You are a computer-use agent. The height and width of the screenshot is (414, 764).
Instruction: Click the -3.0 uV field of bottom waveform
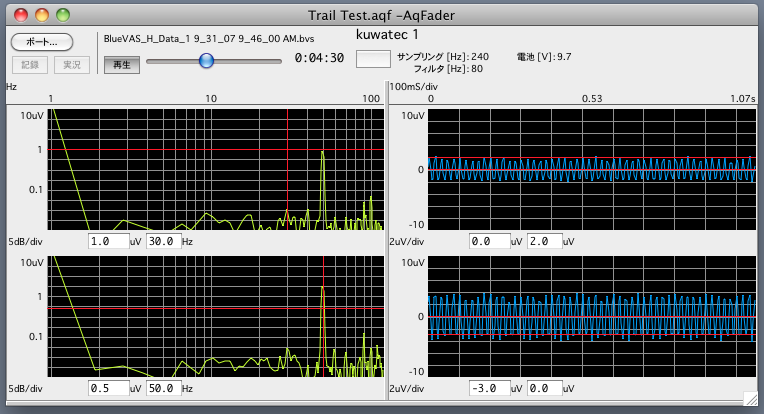click(490, 388)
